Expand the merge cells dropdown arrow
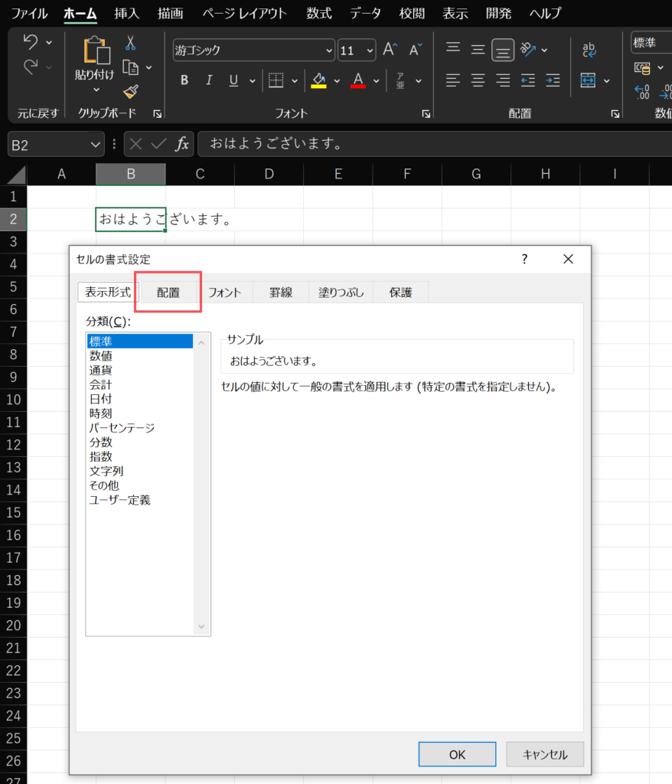This screenshot has height=784, width=672. pos(605,82)
